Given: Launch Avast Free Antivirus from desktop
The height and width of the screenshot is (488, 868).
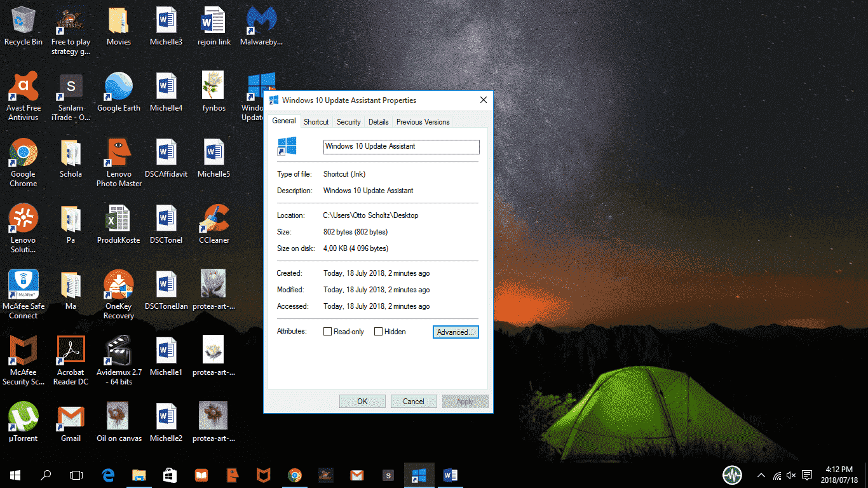Looking at the screenshot, I should click(x=24, y=97).
